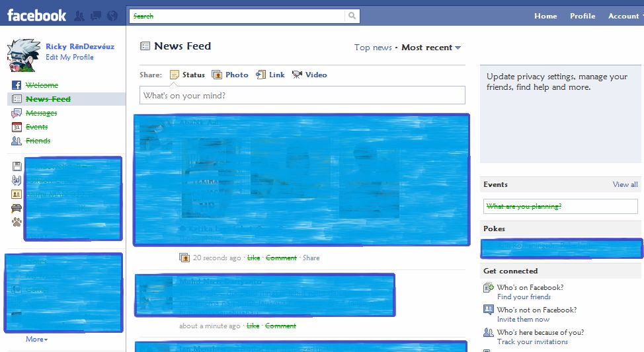Click the What's on your mind box

pyautogui.click(x=302, y=95)
